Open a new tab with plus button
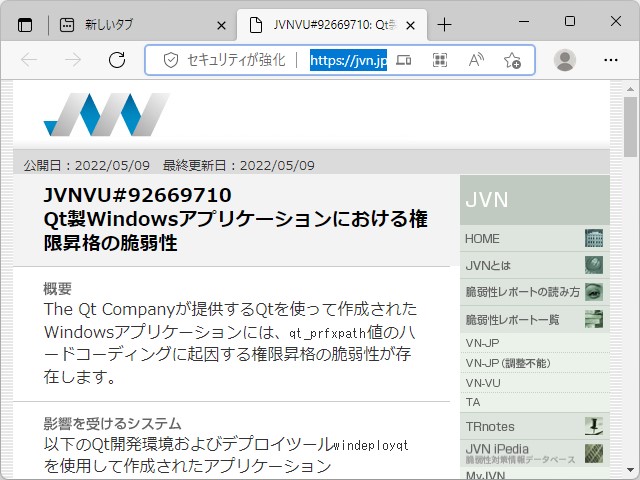This screenshot has height=480, width=640. [x=444, y=25]
